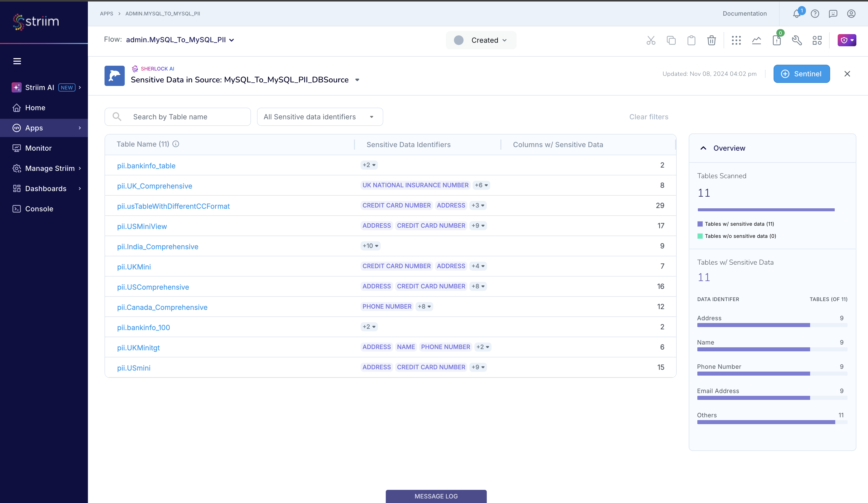Expand the CREDIT CARD NUMBER +3 identifier list
This screenshot has height=503, width=868.
(478, 205)
